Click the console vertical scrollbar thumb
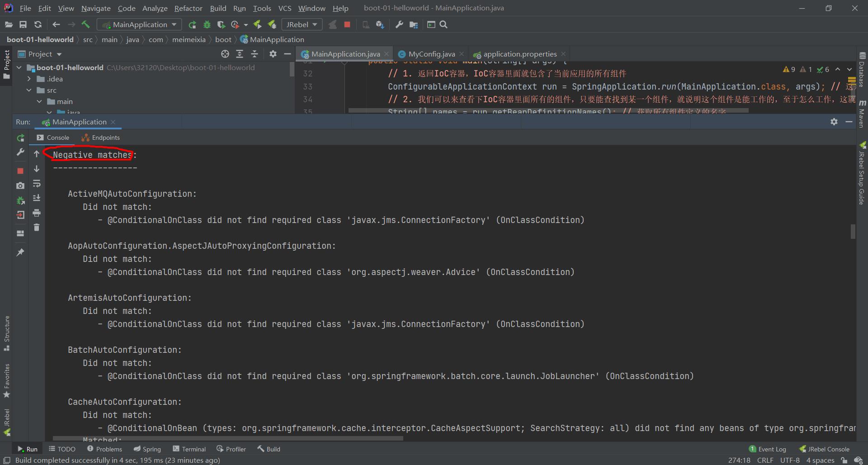 (x=853, y=231)
